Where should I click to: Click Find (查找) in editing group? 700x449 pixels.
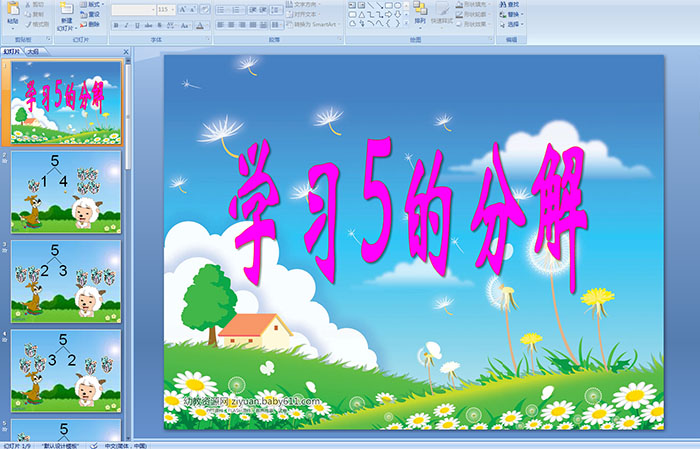(x=510, y=4)
